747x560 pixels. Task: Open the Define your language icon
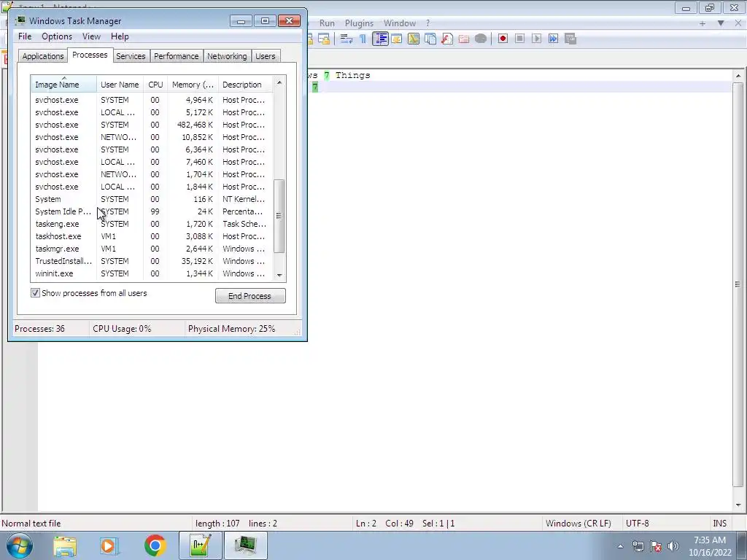click(396, 39)
